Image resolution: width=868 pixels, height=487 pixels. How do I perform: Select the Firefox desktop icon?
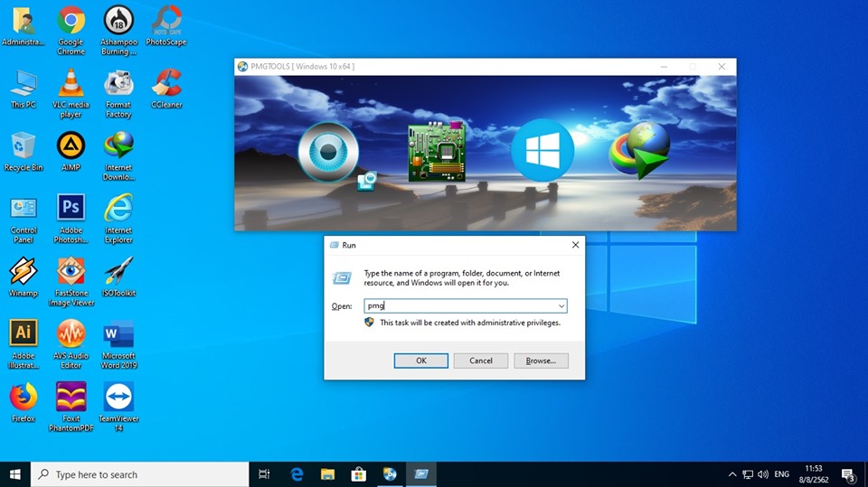[24, 403]
